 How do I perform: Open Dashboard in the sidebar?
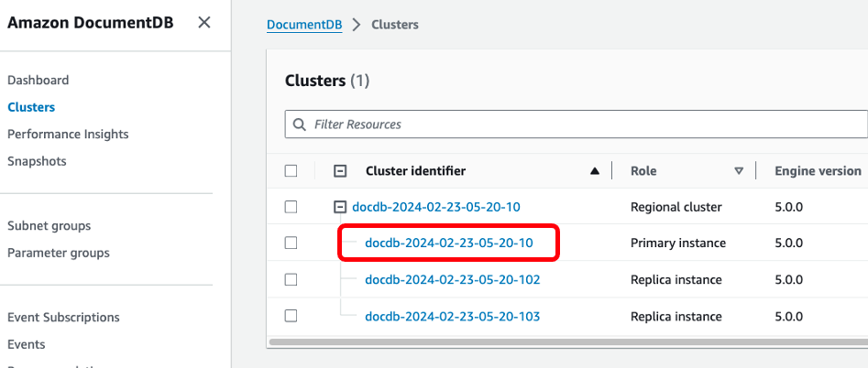click(38, 81)
